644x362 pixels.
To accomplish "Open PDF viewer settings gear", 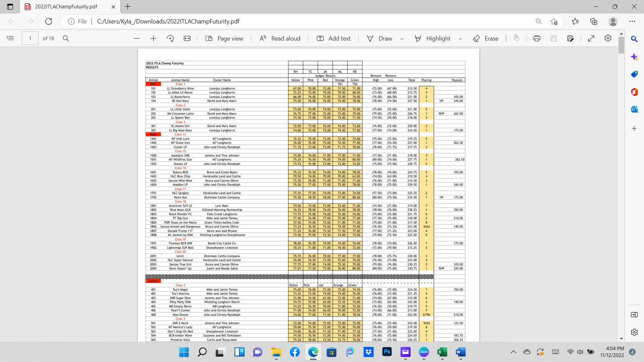I will [608, 39].
